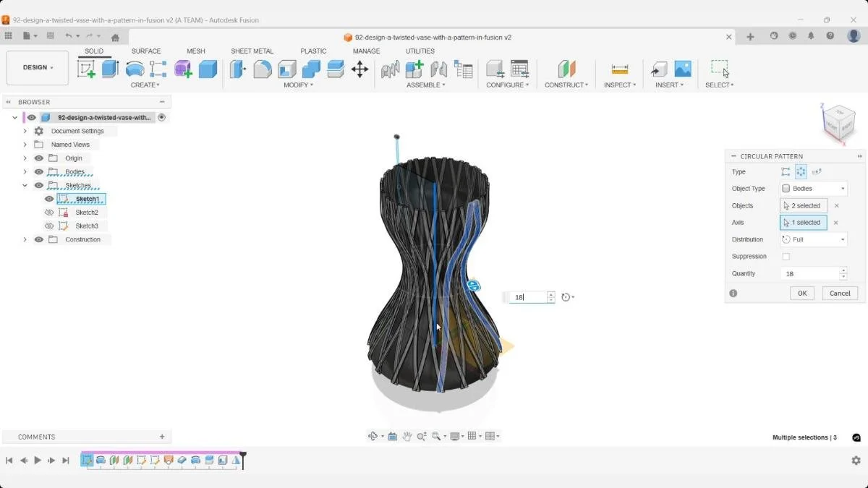Switch to the SHEET METAL tab

(252, 51)
